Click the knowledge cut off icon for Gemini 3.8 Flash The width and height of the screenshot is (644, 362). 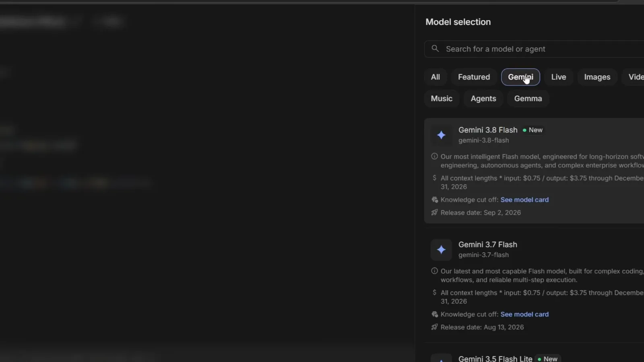(435, 200)
